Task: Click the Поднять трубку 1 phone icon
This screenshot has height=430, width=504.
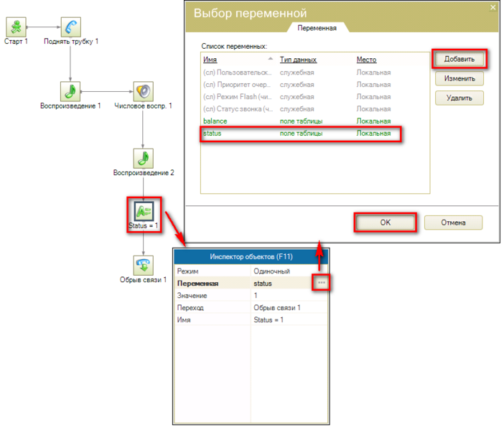Action: pyautogui.click(x=70, y=27)
